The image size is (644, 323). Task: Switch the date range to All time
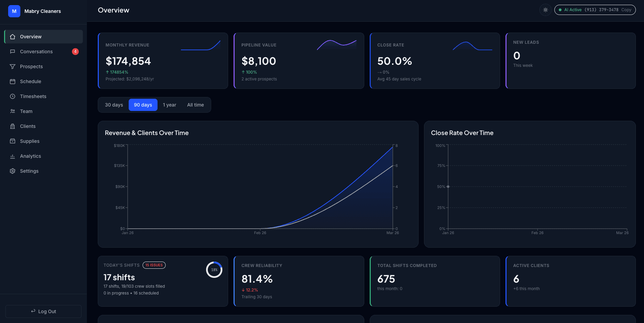(195, 105)
